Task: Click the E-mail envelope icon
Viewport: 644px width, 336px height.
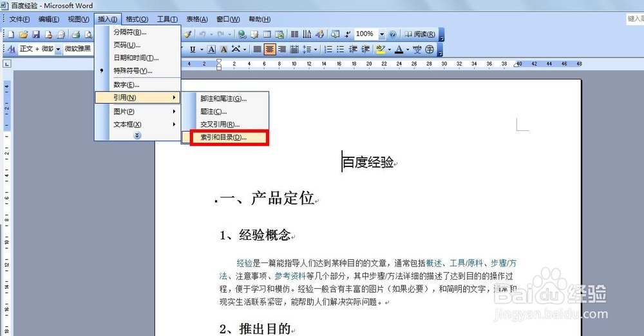Action: click(61, 35)
